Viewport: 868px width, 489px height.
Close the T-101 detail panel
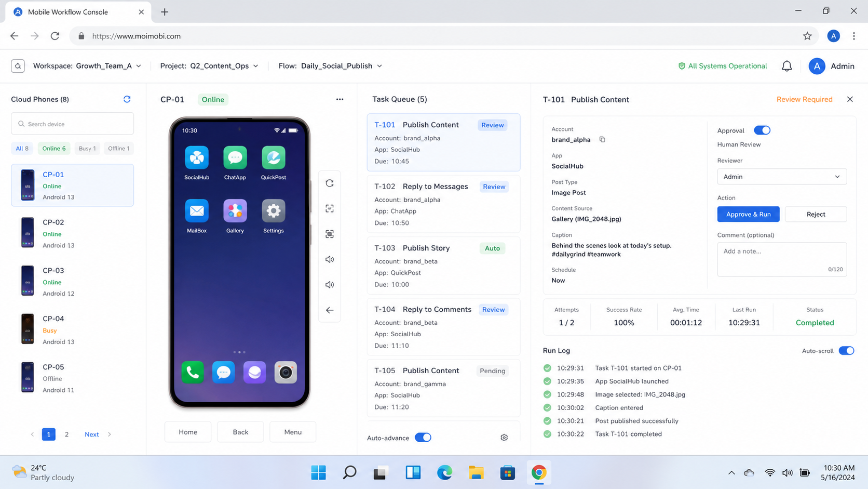[850, 99]
